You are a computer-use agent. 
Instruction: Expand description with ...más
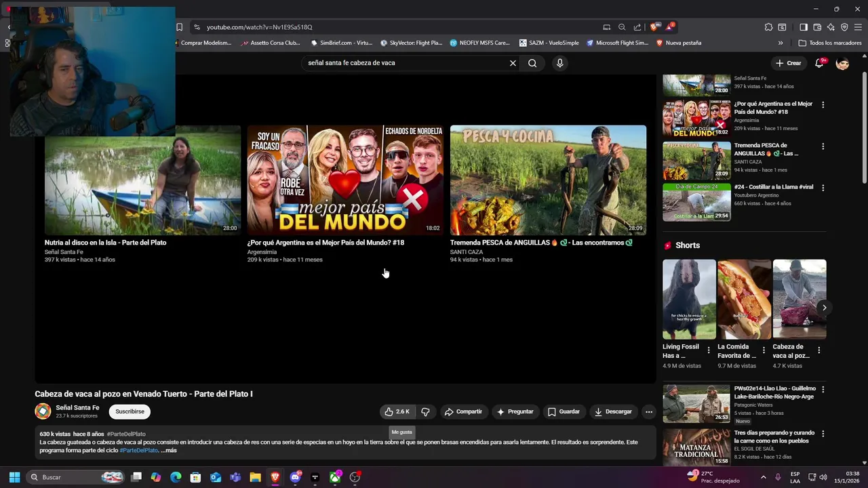pos(169,450)
